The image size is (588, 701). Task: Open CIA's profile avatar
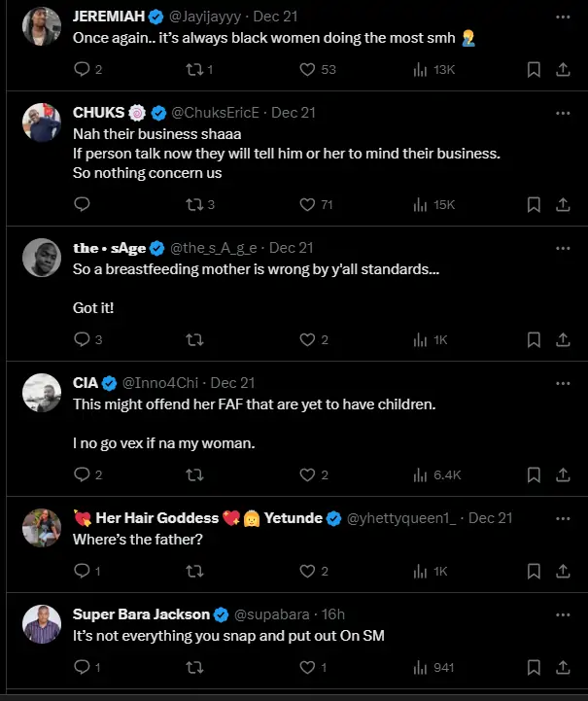43,392
